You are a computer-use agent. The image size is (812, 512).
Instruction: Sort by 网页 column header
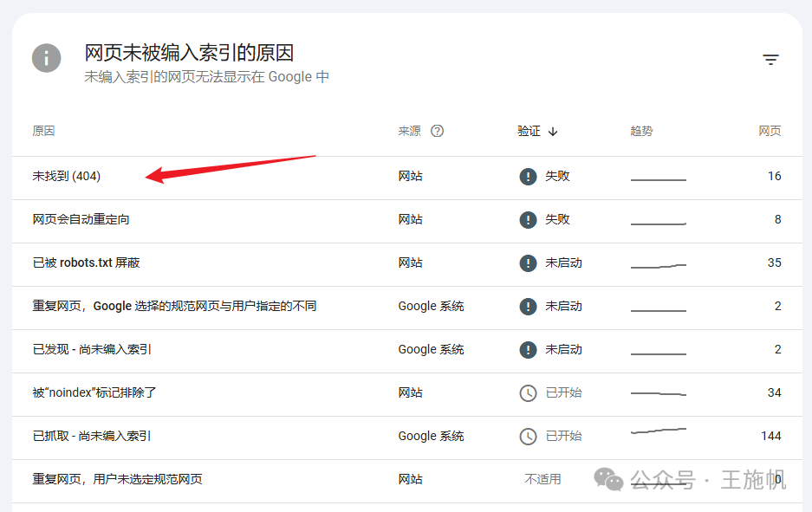pyautogui.click(x=770, y=131)
